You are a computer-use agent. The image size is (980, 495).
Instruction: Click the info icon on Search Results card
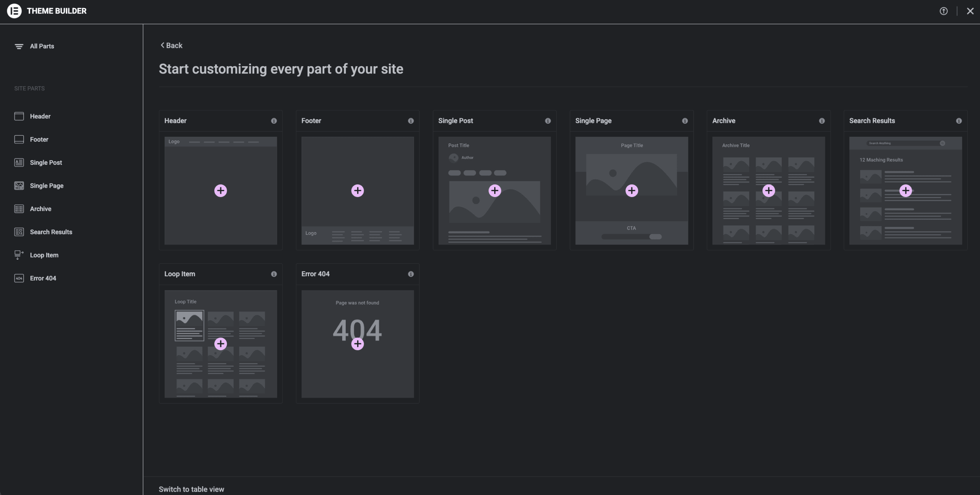pyautogui.click(x=959, y=121)
